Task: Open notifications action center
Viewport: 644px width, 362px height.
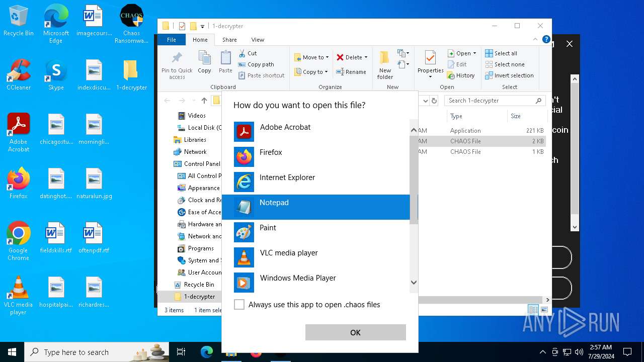Action: 627,352
